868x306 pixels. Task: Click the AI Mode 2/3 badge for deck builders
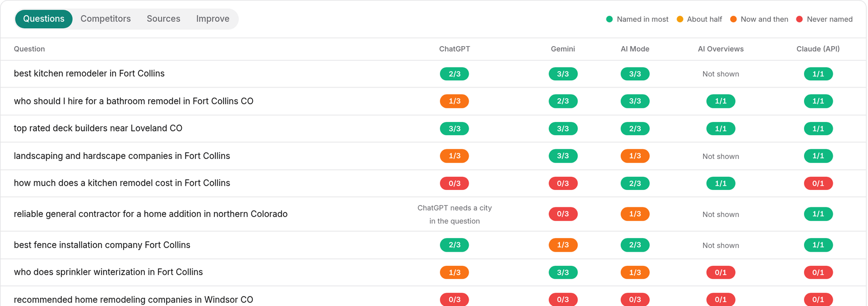click(635, 129)
